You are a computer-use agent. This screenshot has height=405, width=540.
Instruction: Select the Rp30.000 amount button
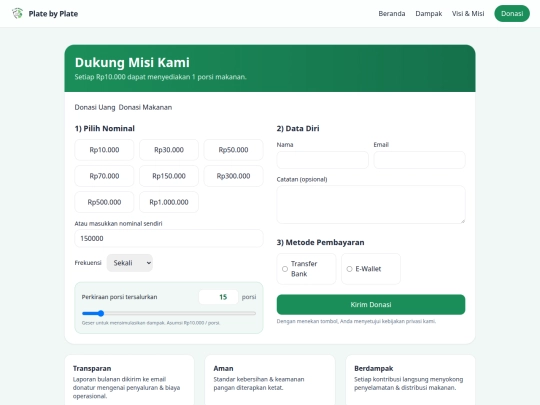(169, 150)
